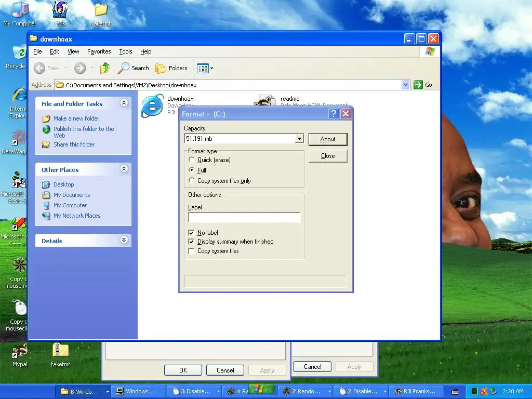Open the Help menu in Explorer
Image resolution: width=532 pixels, height=399 pixels.
pos(145,51)
